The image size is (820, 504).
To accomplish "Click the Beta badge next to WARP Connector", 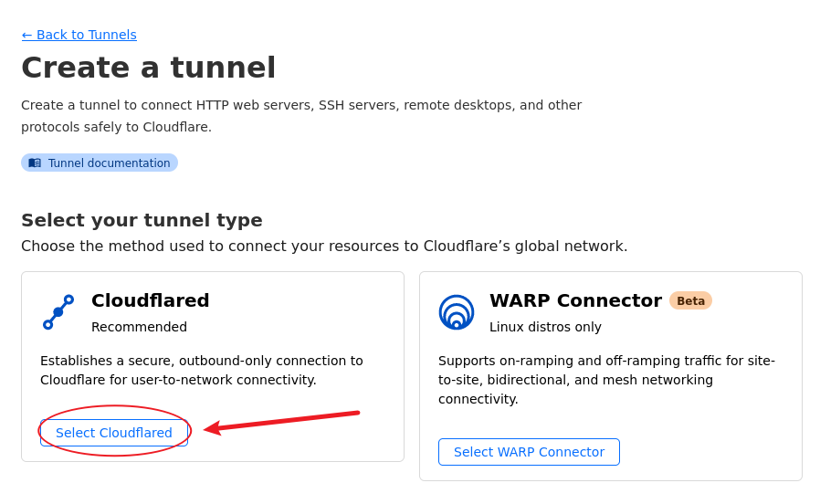I will (x=690, y=300).
